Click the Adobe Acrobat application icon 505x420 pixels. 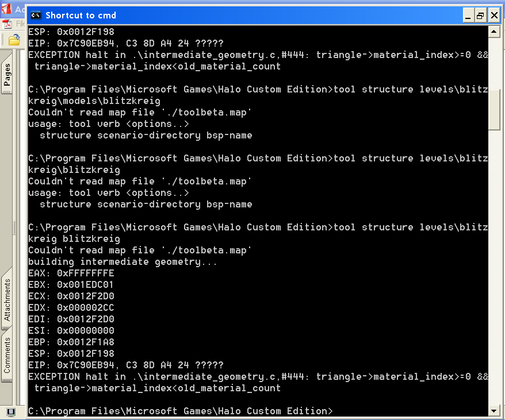tap(6, 9)
